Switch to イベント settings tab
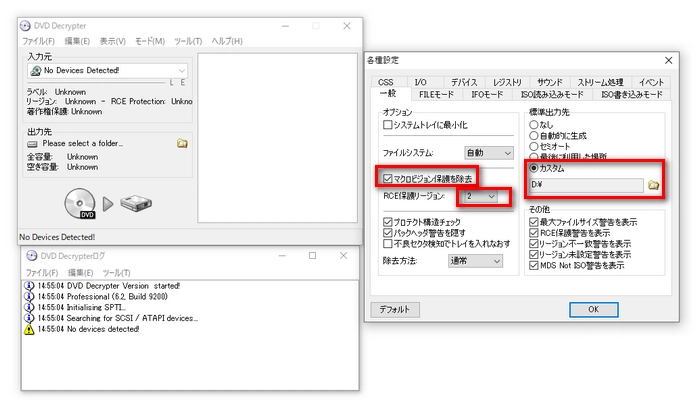Viewport: 700px width, 411px height. (651, 83)
